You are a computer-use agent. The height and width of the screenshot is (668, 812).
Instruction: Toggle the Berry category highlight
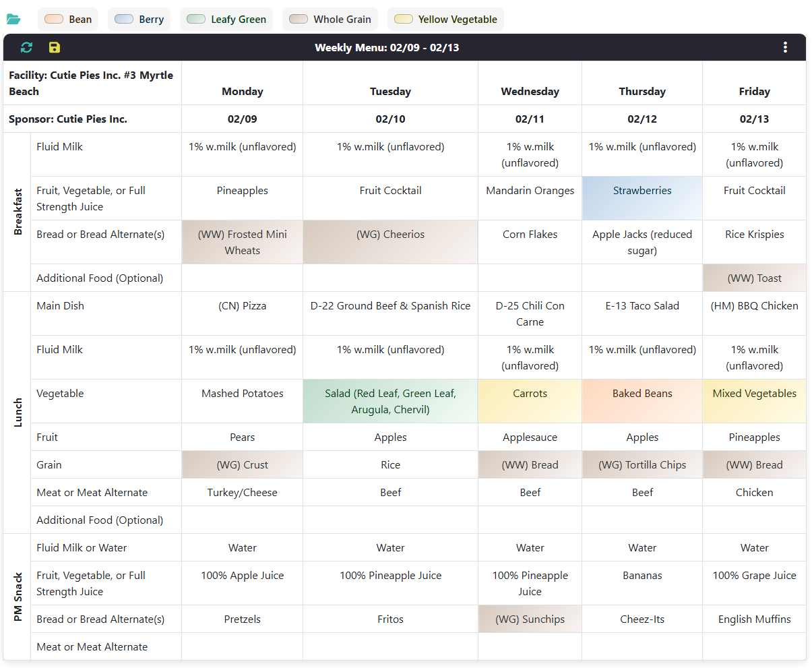139,20
